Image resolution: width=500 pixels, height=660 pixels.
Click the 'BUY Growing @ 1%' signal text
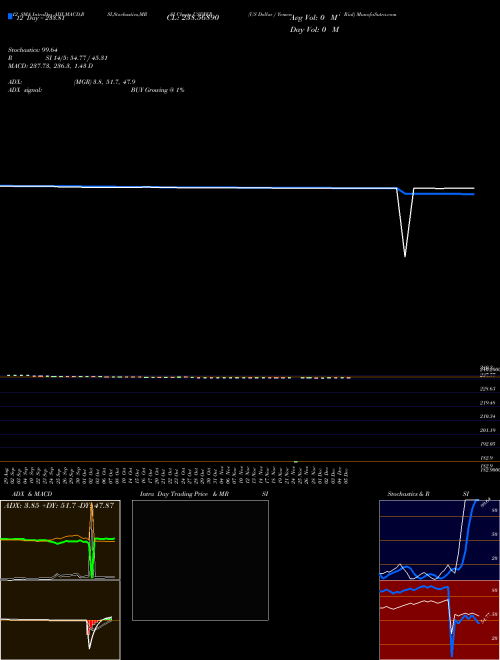tap(157, 90)
